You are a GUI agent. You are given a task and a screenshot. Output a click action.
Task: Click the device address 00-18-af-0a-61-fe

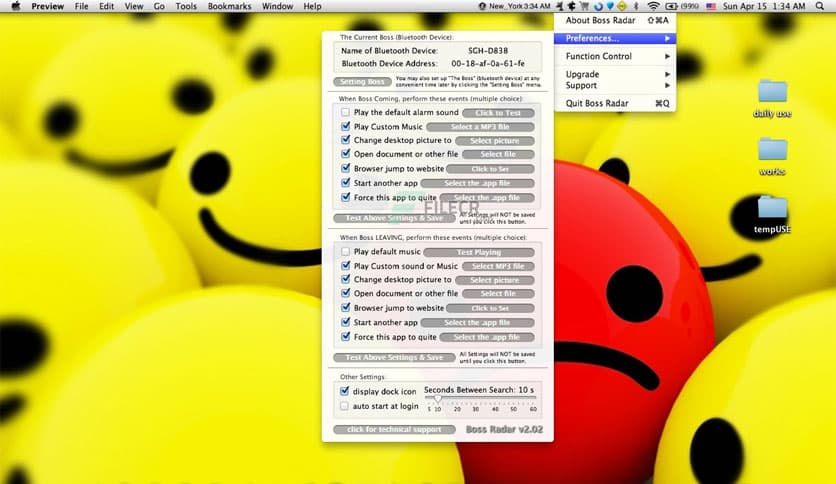(488, 63)
